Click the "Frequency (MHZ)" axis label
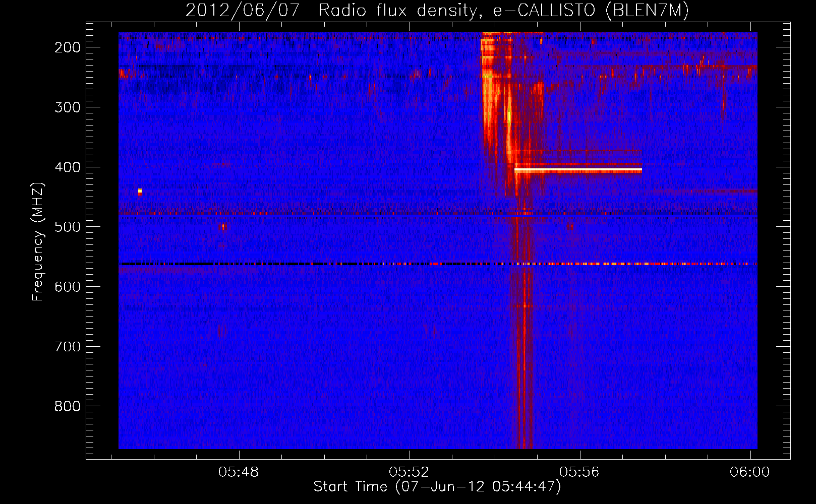 coord(38,242)
